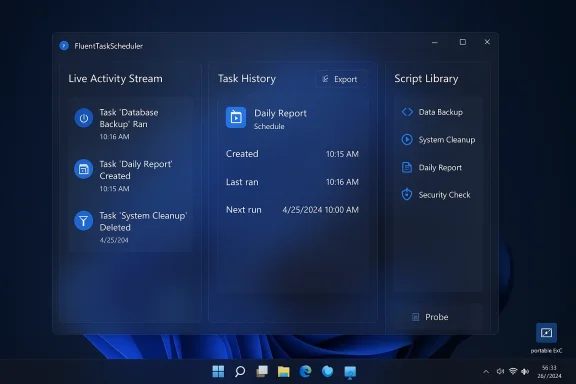Click the Next run 4/25/2024 10:00 AM value
The height and width of the screenshot is (384, 576).
point(320,210)
